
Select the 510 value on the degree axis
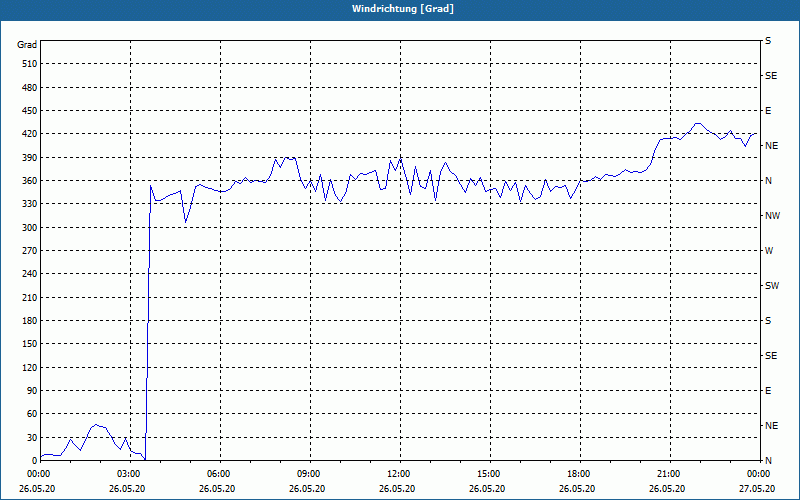[30, 64]
